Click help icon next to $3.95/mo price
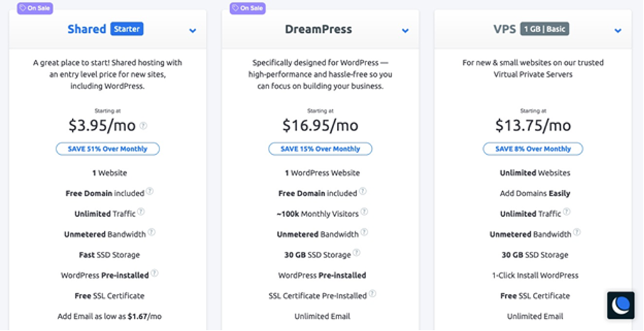The image size is (644, 331). (x=143, y=126)
